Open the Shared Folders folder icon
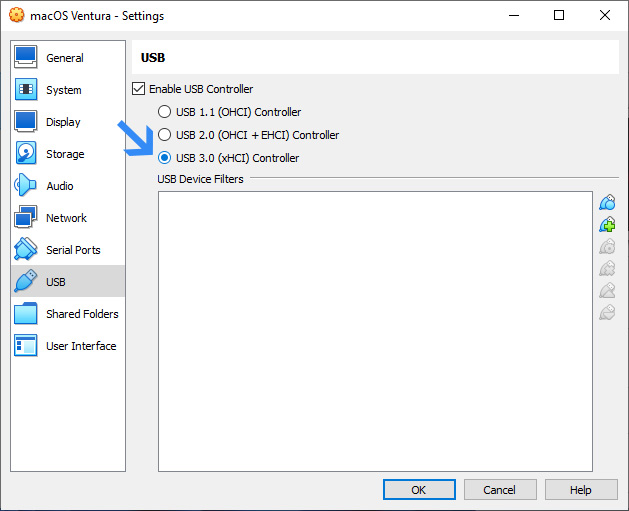The height and width of the screenshot is (511, 629). tap(26, 314)
